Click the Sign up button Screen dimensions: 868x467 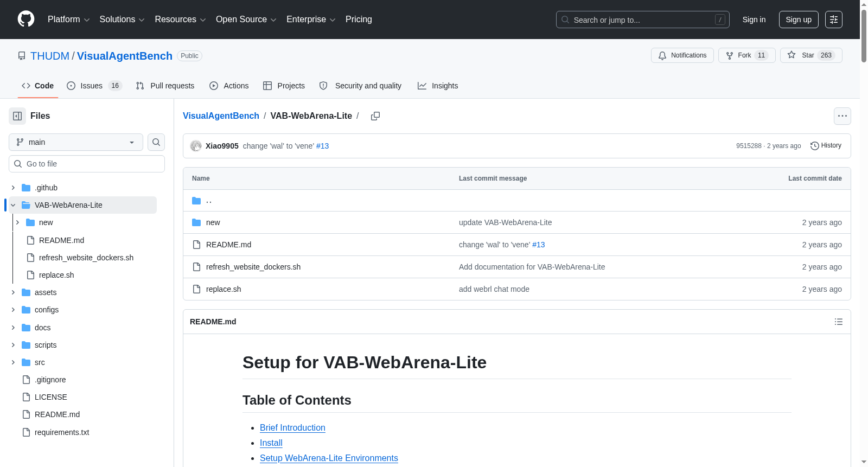(799, 20)
